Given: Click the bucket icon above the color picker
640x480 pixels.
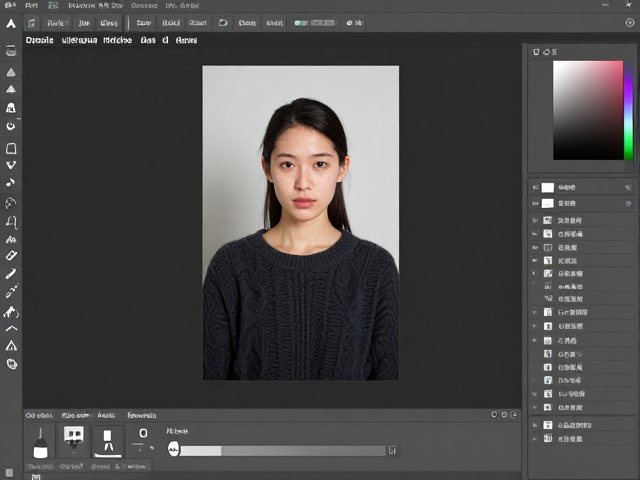Looking at the screenshot, I should click(x=536, y=52).
